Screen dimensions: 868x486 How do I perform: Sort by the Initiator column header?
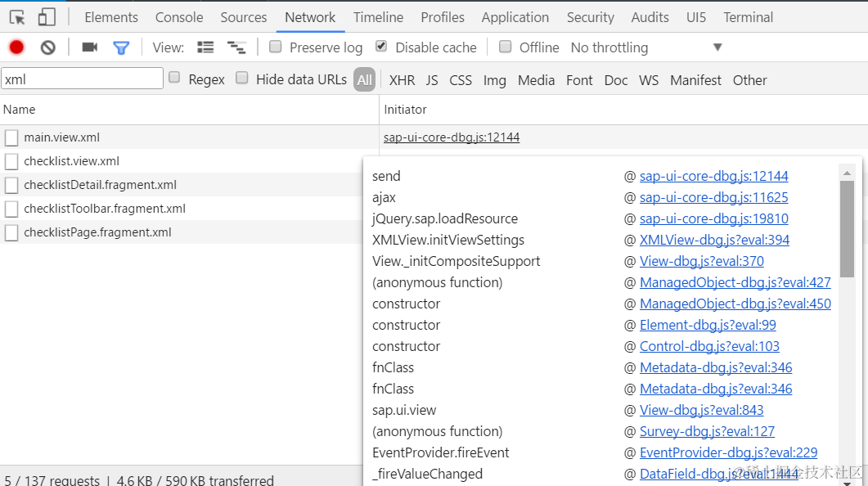(623, 110)
